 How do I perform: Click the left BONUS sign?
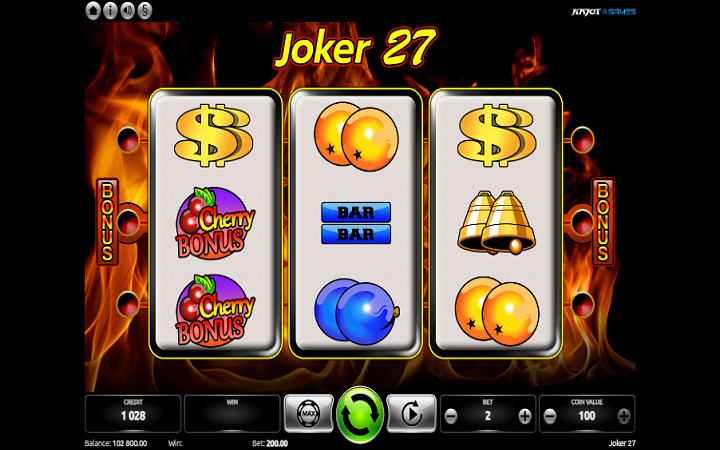[x=107, y=222]
